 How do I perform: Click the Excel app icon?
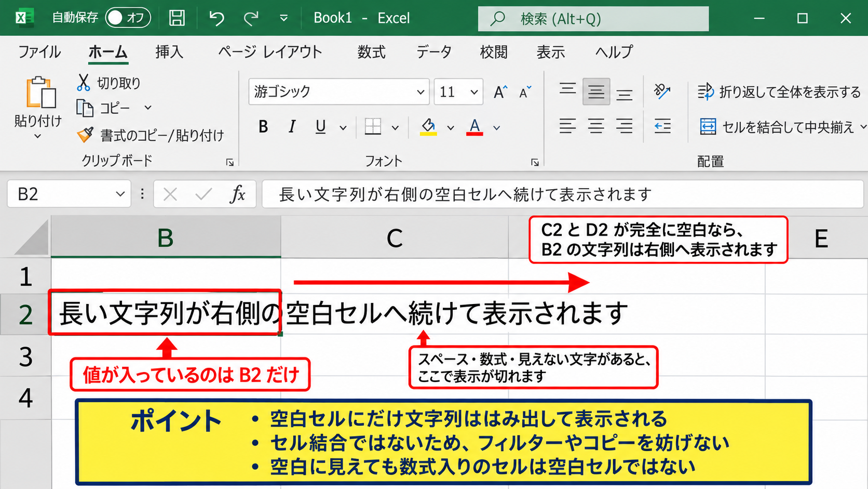click(x=24, y=18)
